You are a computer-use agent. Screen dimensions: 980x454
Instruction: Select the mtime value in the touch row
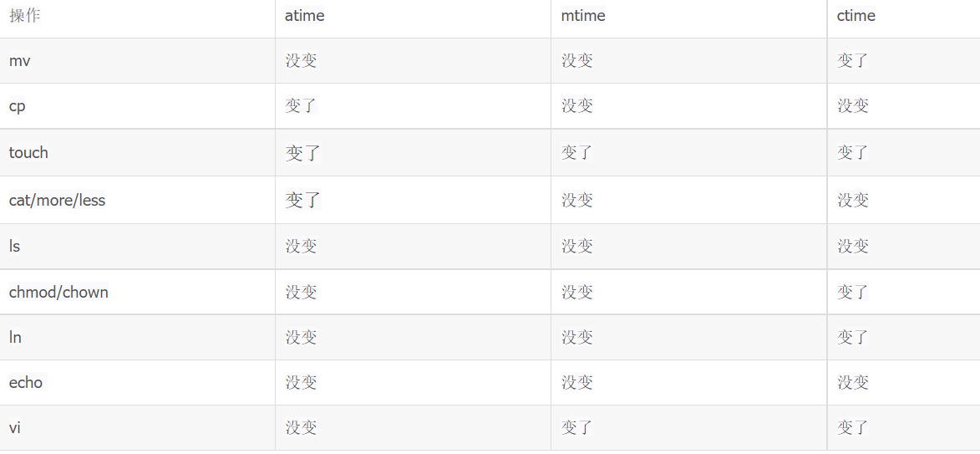(x=577, y=152)
